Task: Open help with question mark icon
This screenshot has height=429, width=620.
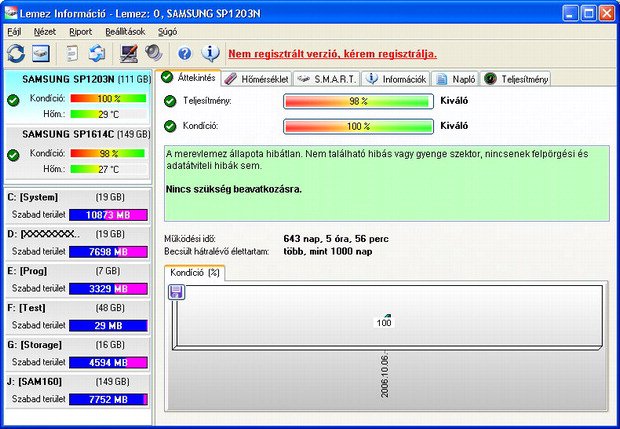Action: (x=184, y=53)
